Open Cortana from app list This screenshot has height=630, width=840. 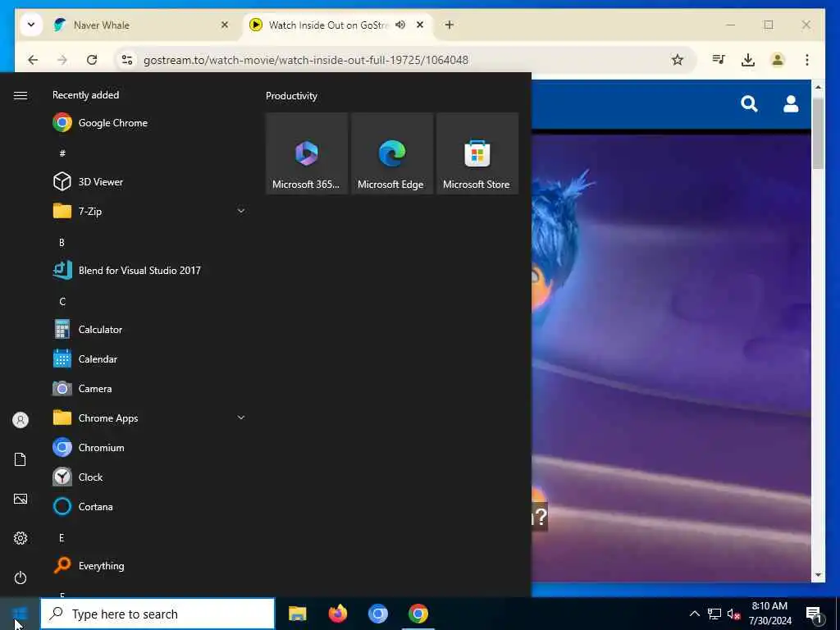pyautogui.click(x=149, y=506)
